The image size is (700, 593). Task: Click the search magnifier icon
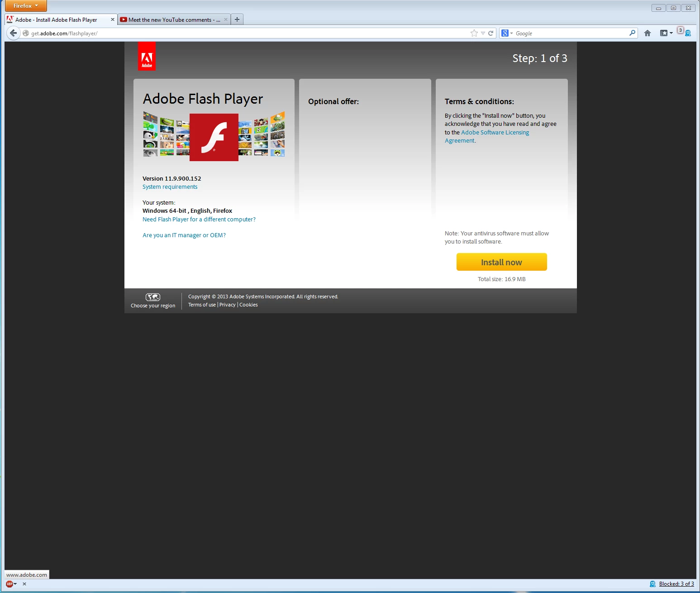click(632, 33)
